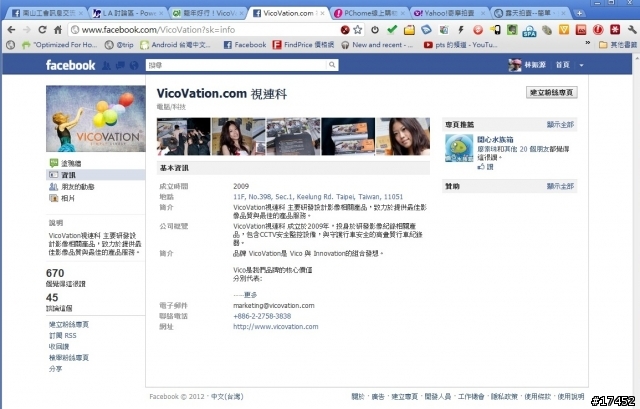The image size is (640, 409).
Task: Open Facebook messages icon
Action: [x=120, y=65]
